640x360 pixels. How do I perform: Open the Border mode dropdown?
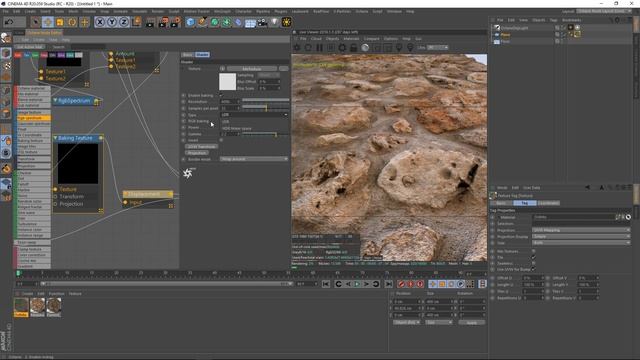254,159
